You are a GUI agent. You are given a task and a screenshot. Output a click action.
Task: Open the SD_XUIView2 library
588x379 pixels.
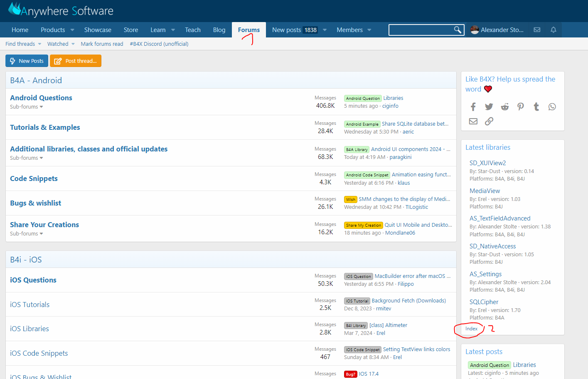(487, 163)
